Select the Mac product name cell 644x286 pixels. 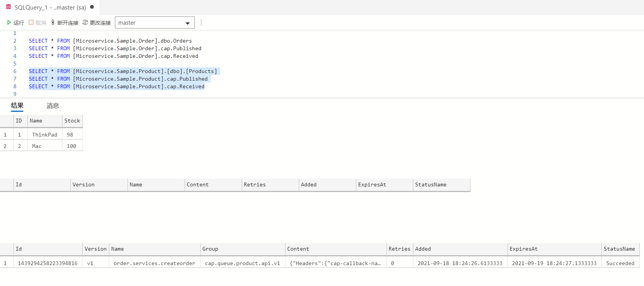37,146
